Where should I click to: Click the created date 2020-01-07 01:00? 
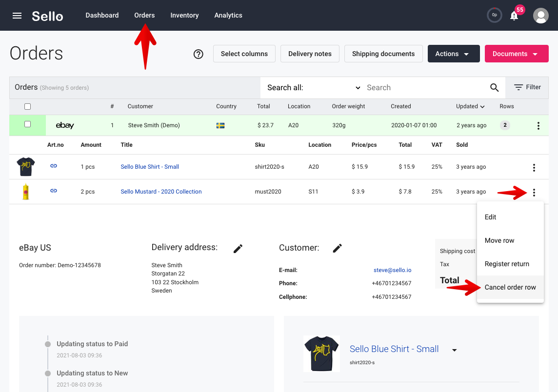click(x=414, y=125)
